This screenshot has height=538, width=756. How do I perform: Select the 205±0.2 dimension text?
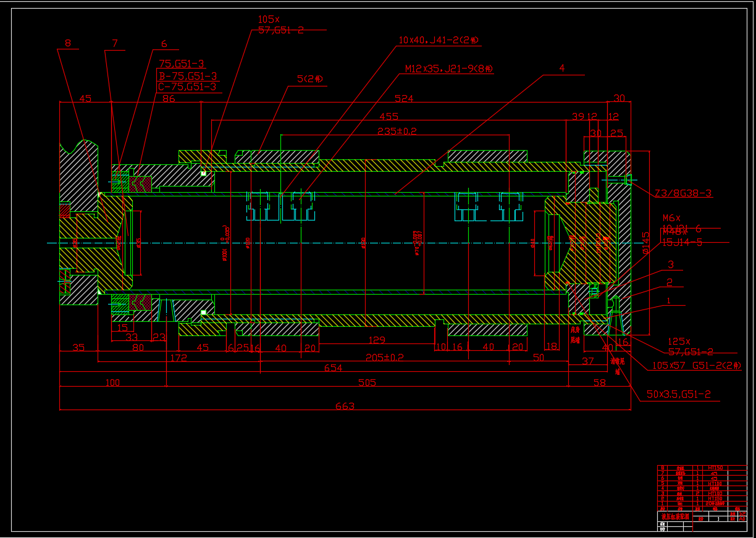[x=385, y=357]
